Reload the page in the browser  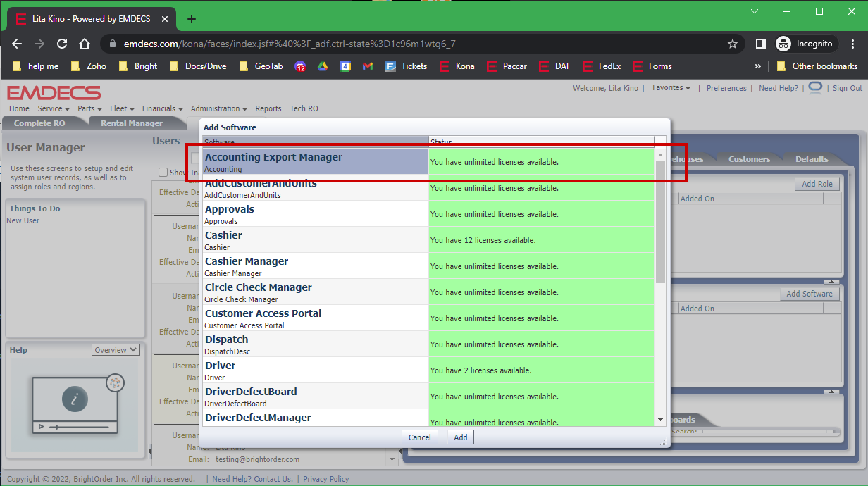62,44
